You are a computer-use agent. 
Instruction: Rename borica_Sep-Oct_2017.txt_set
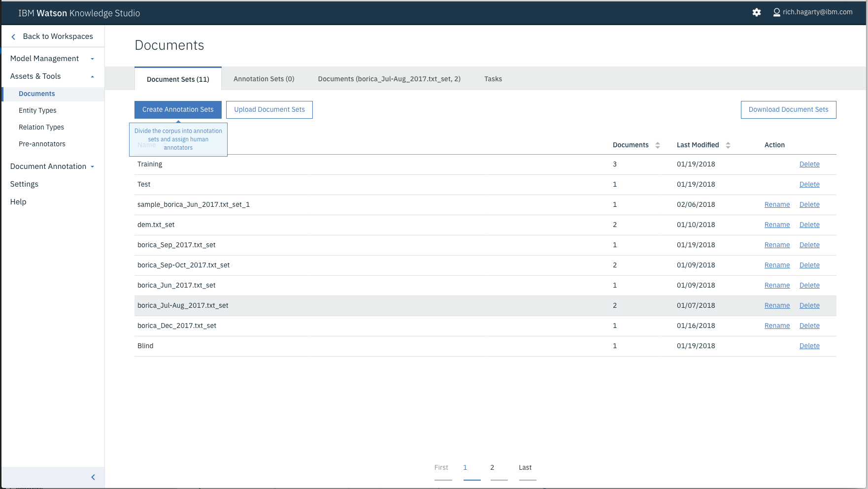(777, 265)
